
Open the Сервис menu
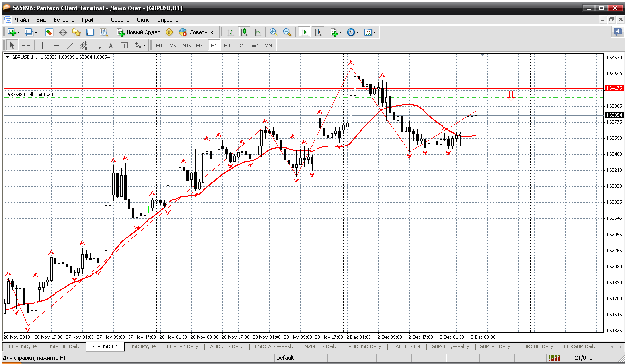pos(120,20)
